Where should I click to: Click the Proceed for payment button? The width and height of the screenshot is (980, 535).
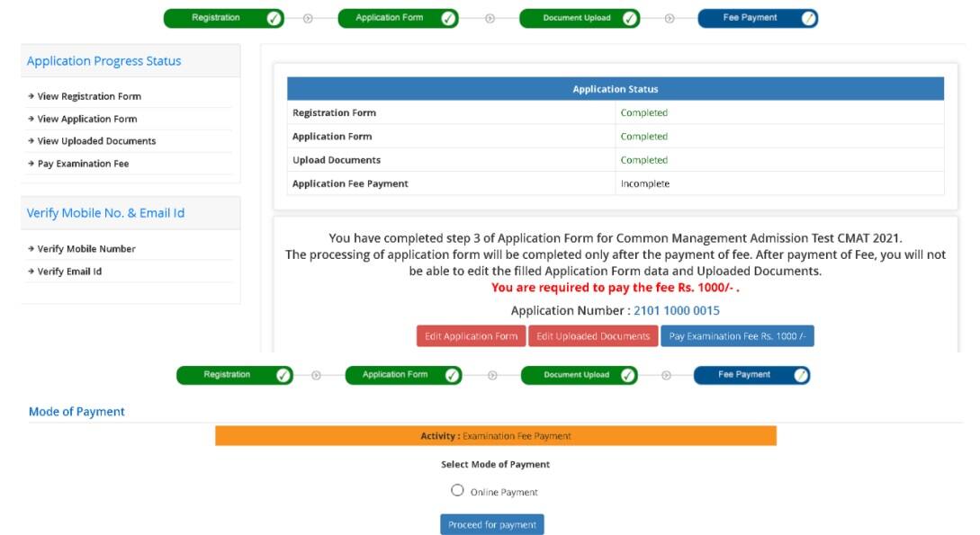tap(492, 524)
